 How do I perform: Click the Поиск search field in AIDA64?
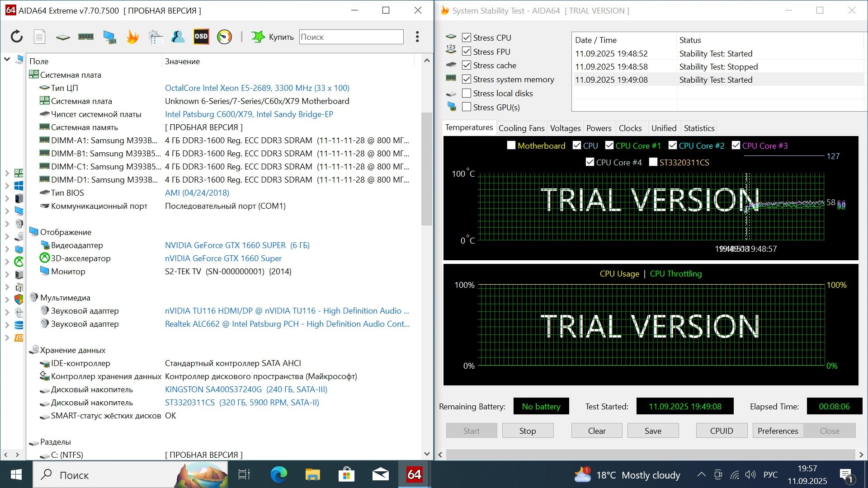[x=351, y=37]
